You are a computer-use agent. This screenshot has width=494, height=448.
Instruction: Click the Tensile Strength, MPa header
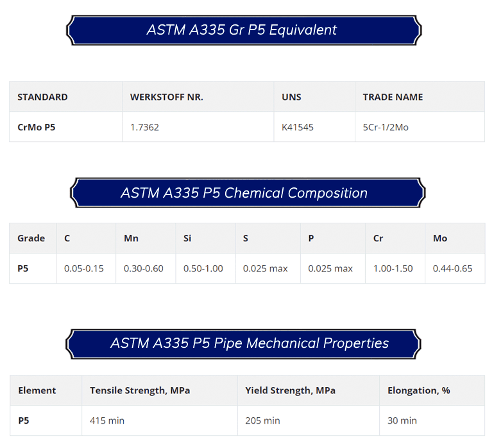click(140, 390)
